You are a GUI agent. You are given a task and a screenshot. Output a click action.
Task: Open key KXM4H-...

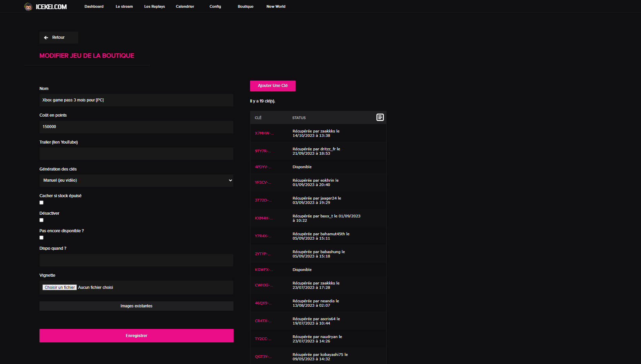[x=264, y=218]
